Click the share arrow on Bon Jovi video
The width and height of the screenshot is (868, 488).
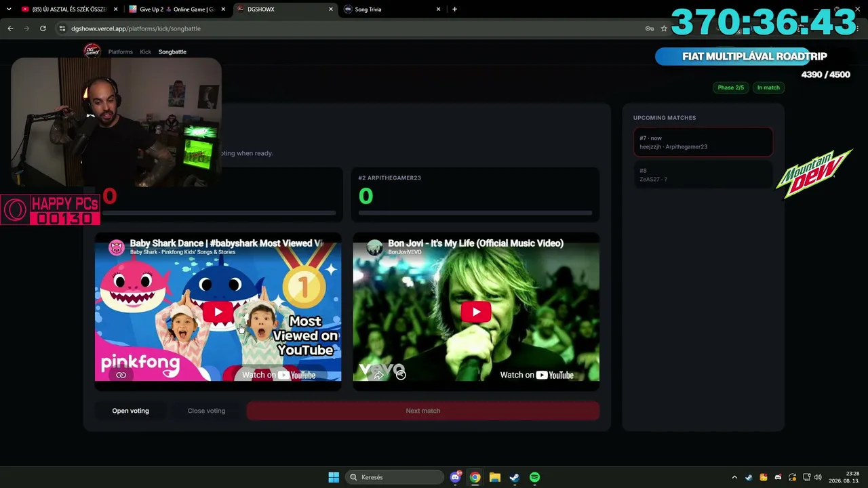pyautogui.click(x=378, y=374)
